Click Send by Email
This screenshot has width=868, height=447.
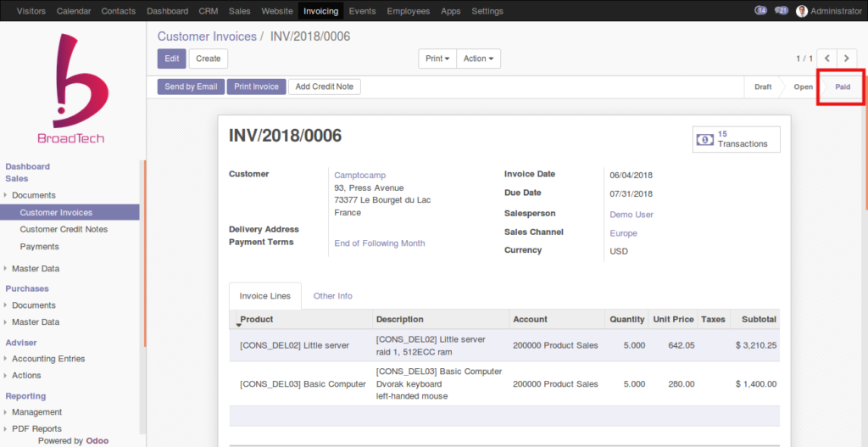[x=191, y=87]
